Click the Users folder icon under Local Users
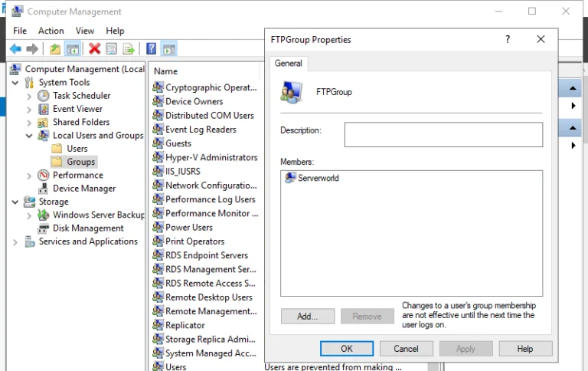The width and height of the screenshot is (588, 371). tap(57, 149)
